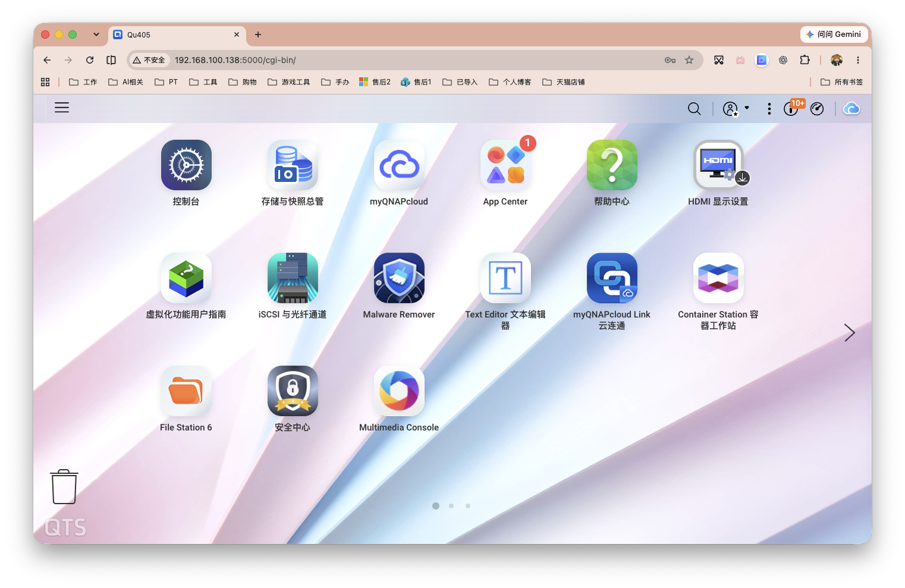The width and height of the screenshot is (905, 588).
Task: Open the QTS more options dots
Action: [769, 109]
